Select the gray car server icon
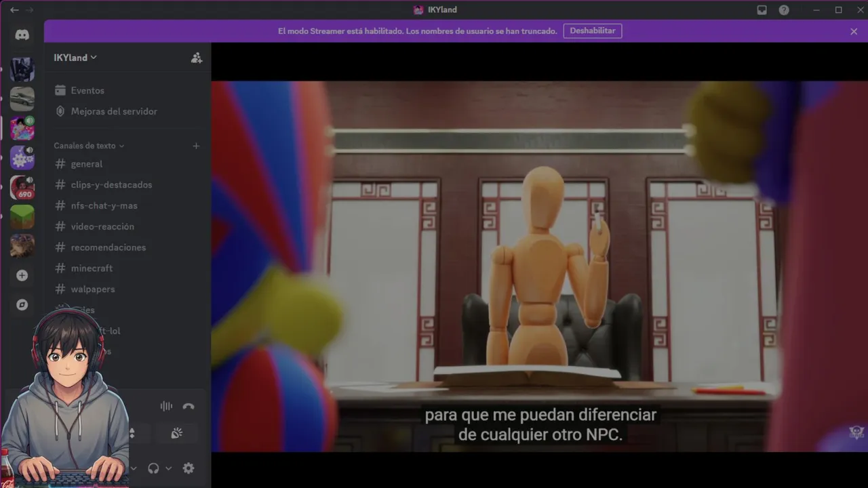868x488 pixels. coord(22,99)
